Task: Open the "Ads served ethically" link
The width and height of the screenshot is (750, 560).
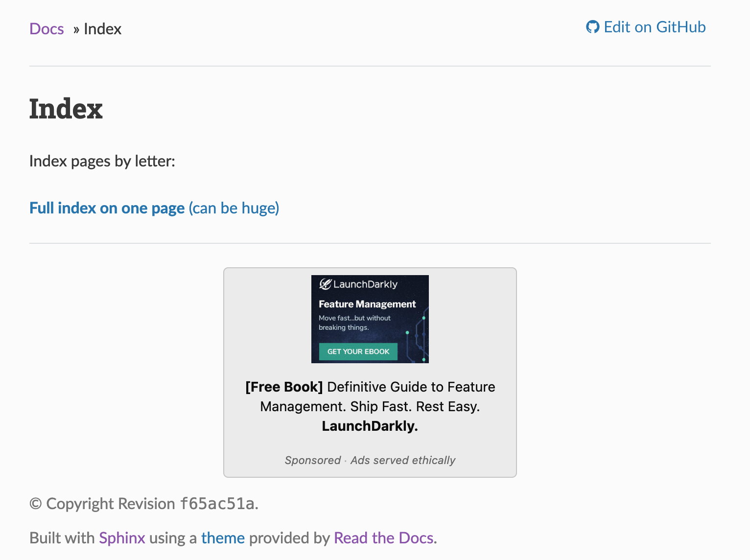Action: coord(403,460)
